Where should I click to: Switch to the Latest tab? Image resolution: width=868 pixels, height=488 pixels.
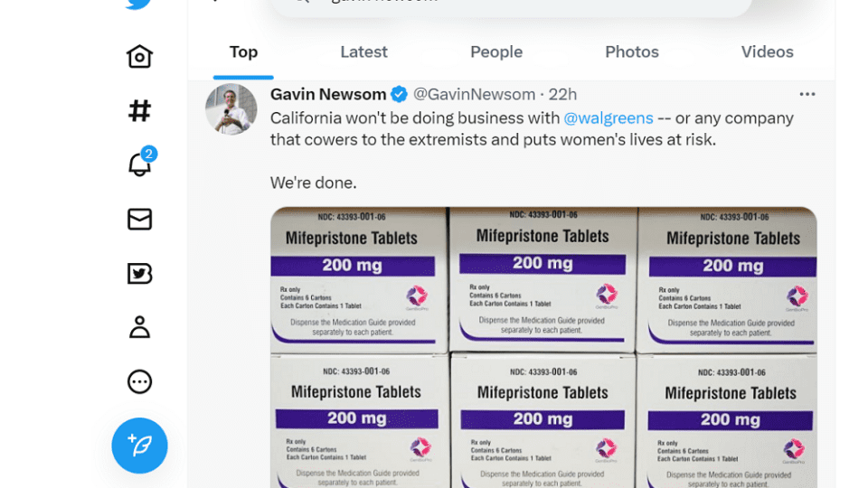pos(363,52)
